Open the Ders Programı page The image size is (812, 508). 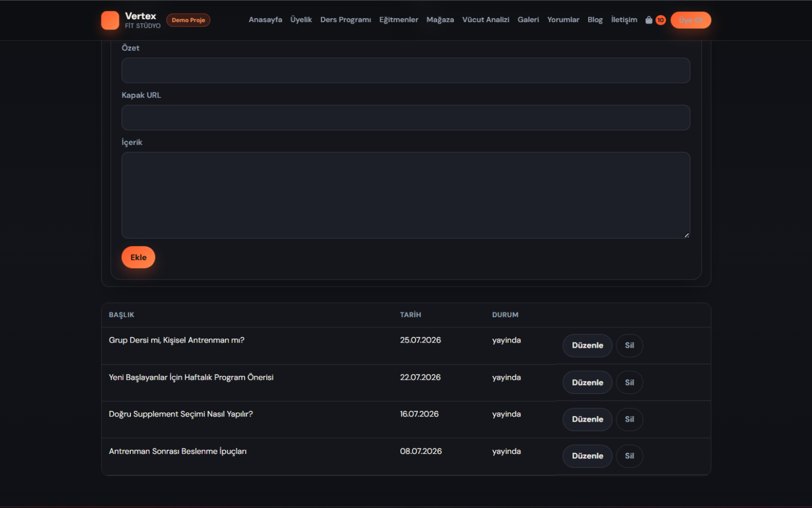[x=346, y=20]
